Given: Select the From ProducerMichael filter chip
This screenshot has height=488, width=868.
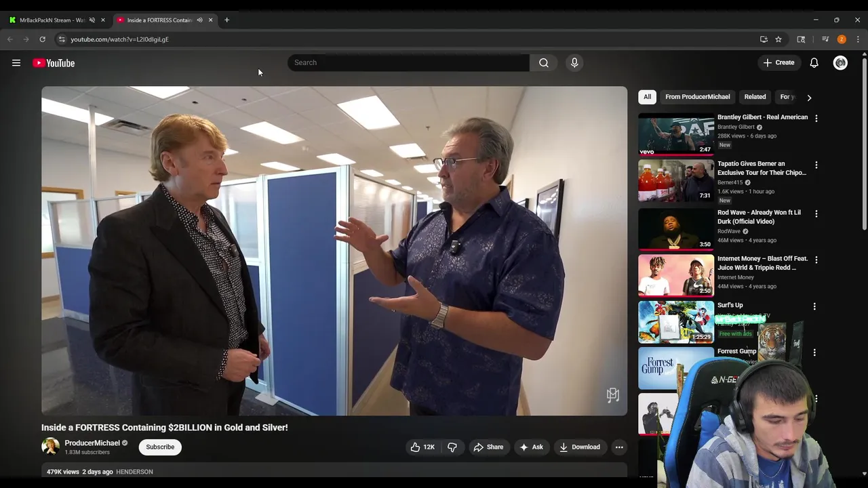Looking at the screenshot, I should pos(697,97).
